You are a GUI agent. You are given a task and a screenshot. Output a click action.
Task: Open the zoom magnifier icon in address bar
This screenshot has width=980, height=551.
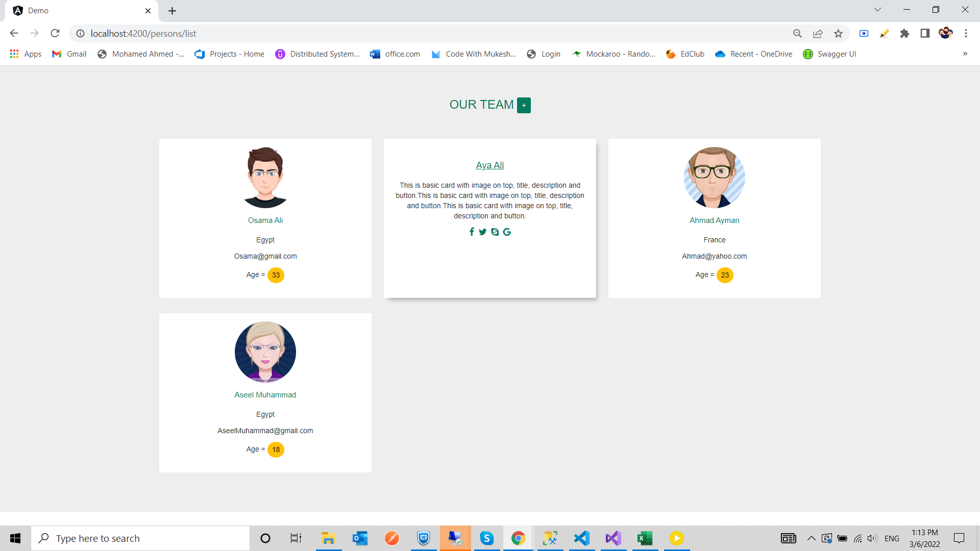click(798, 33)
